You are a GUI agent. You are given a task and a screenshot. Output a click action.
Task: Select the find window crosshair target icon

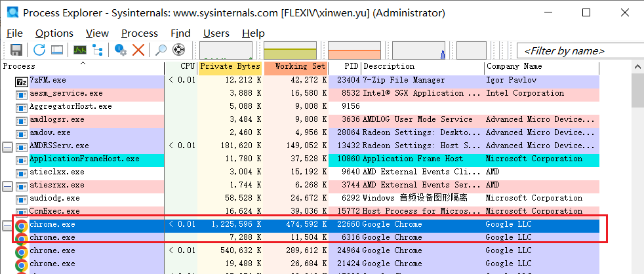[178, 50]
